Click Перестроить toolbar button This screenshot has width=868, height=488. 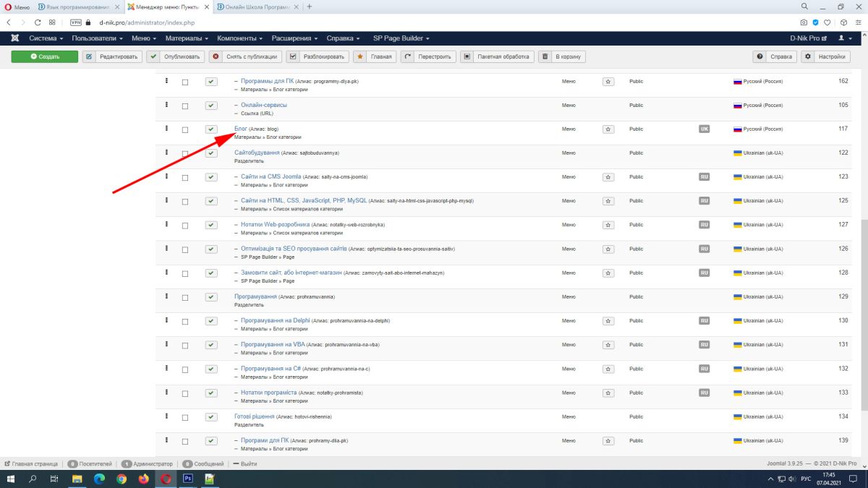pyautogui.click(x=428, y=56)
